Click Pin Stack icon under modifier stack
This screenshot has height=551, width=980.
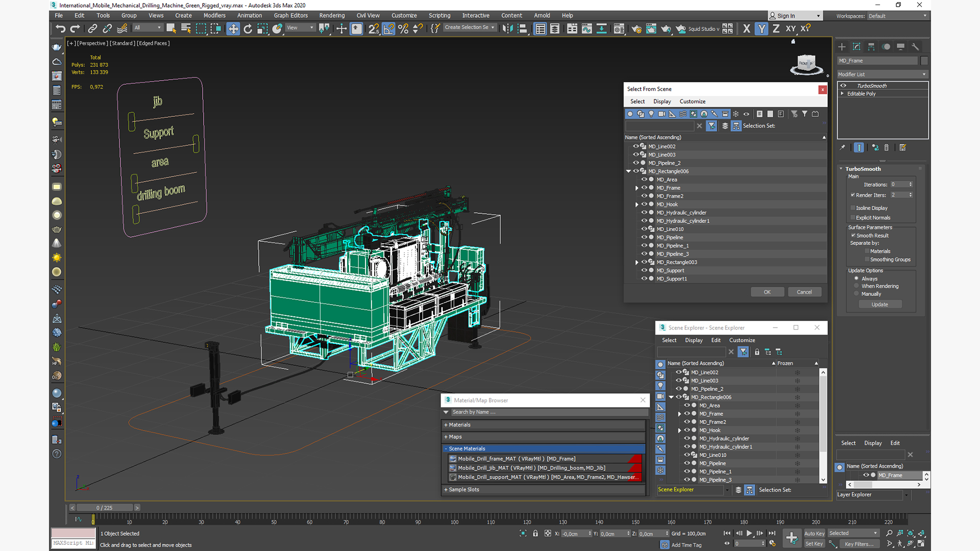pyautogui.click(x=842, y=147)
